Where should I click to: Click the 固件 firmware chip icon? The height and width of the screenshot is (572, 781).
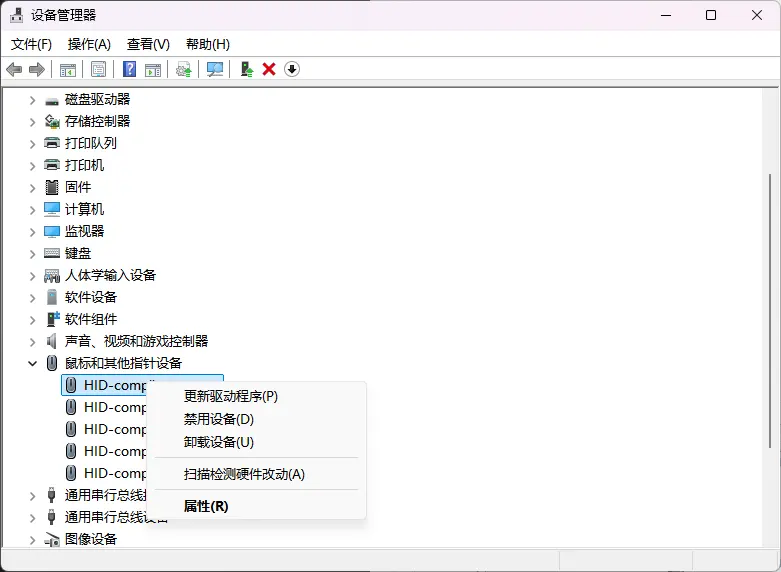(x=52, y=187)
